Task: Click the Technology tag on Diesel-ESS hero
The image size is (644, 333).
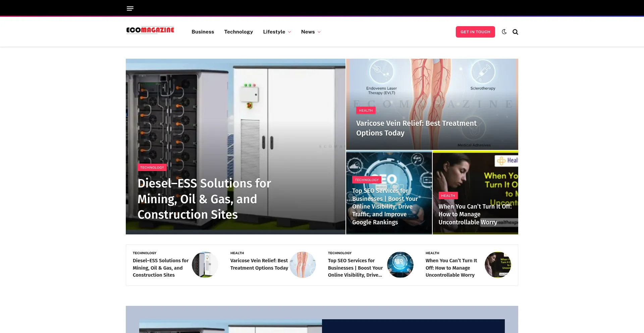Action: click(x=152, y=167)
